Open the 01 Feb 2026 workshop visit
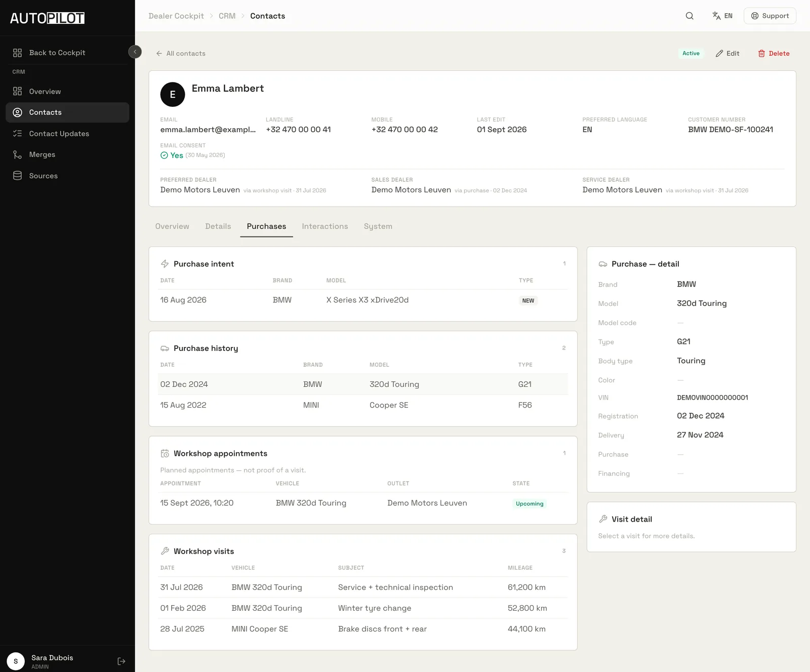The height and width of the screenshot is (672, 810). (363, 608)
